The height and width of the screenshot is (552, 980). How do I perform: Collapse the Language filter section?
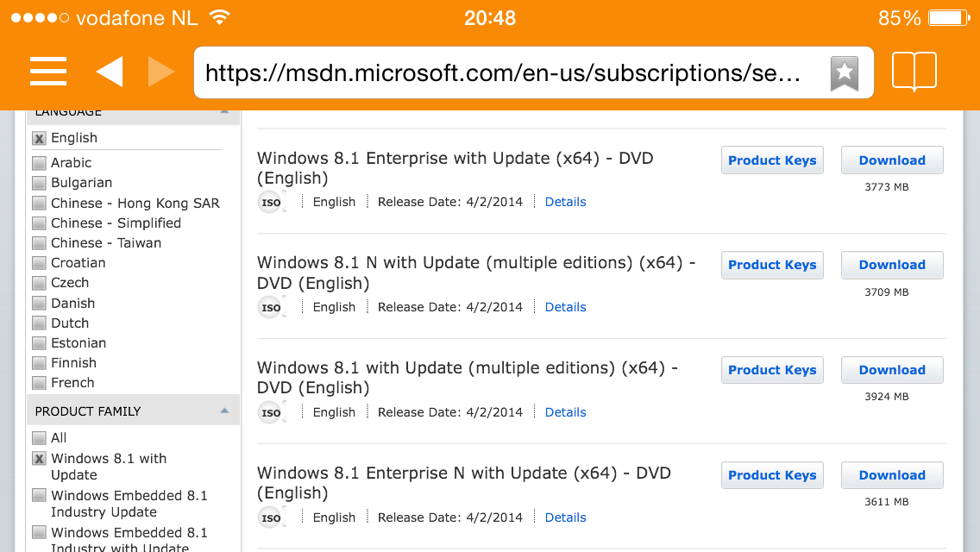click(224, 112)
